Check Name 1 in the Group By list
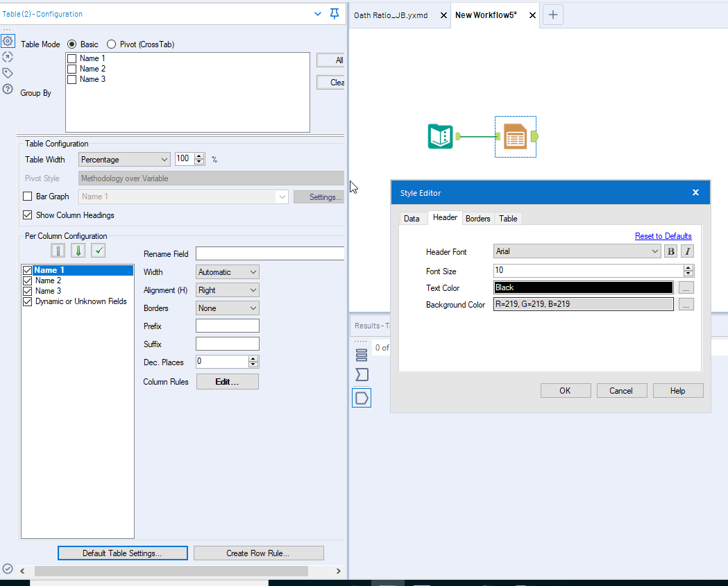This screenshot has height=586, width=728. tap(71, 58)
